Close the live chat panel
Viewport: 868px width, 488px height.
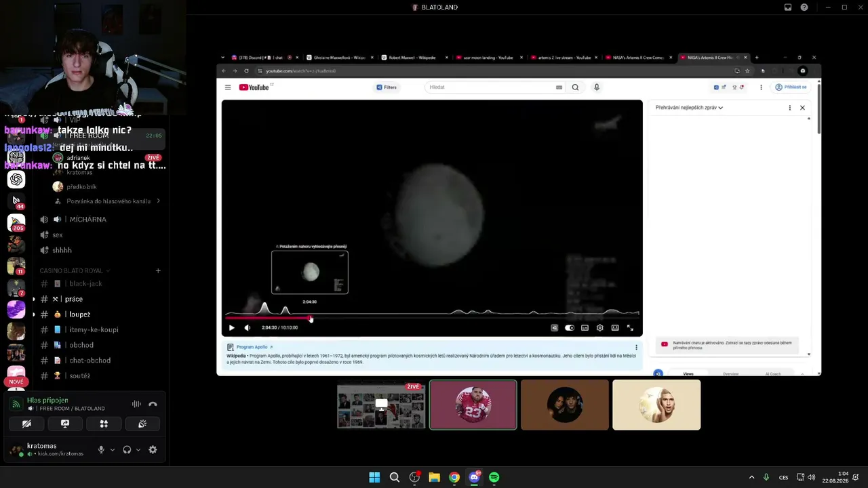[802, 108]
